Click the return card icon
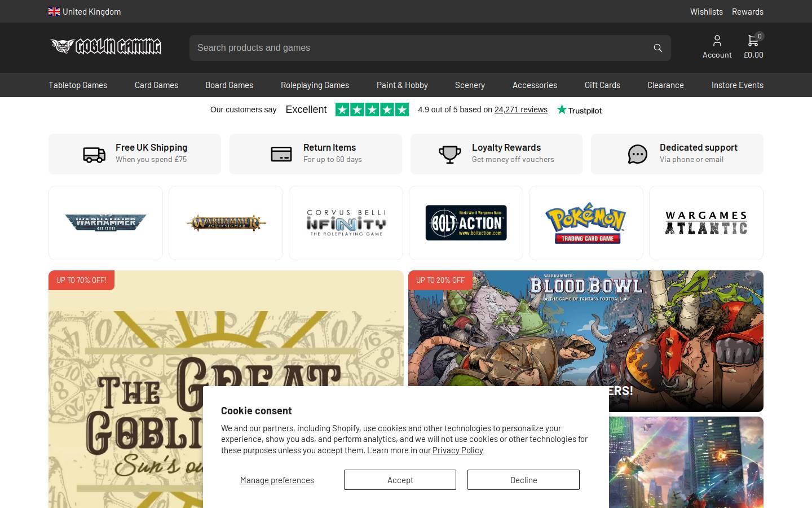The height and width of the screenshot is (508, 812). pos(281,154)
